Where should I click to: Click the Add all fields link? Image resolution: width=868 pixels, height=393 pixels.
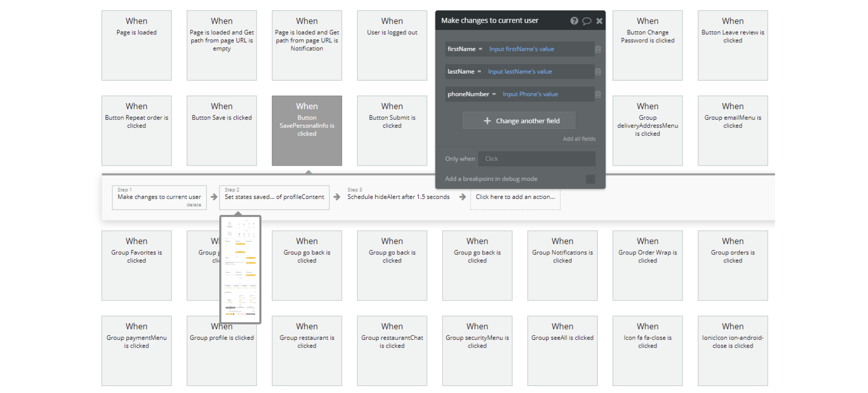coord(579,139)
